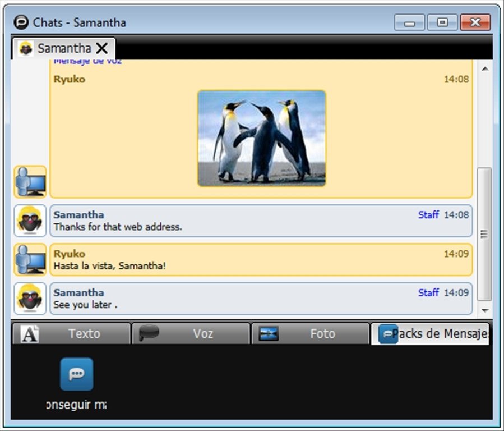
Task: Click Samantha's avatar beside 'See you later'
Action: 30,299
